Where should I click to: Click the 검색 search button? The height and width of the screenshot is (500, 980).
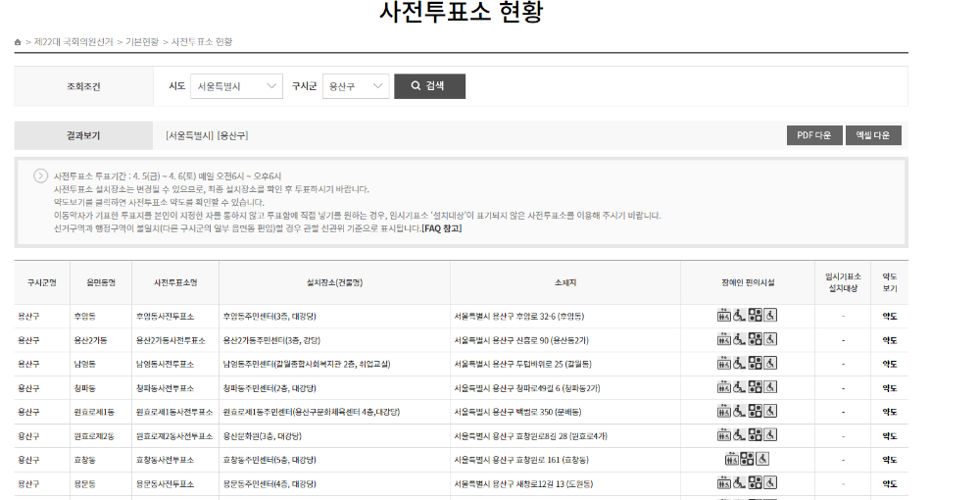click(429, 86)
